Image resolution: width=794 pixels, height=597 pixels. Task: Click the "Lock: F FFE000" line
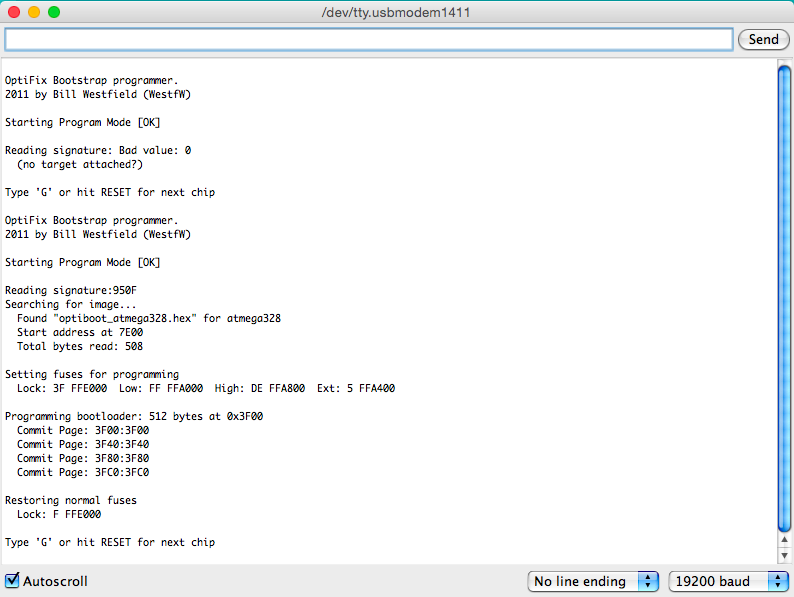59,514
